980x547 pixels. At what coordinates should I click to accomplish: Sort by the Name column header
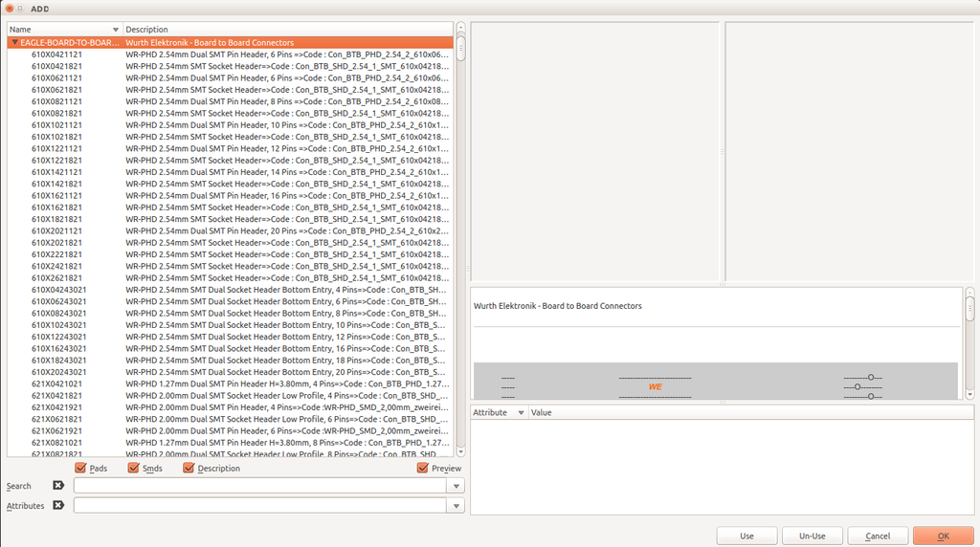[x=65, y=30]
